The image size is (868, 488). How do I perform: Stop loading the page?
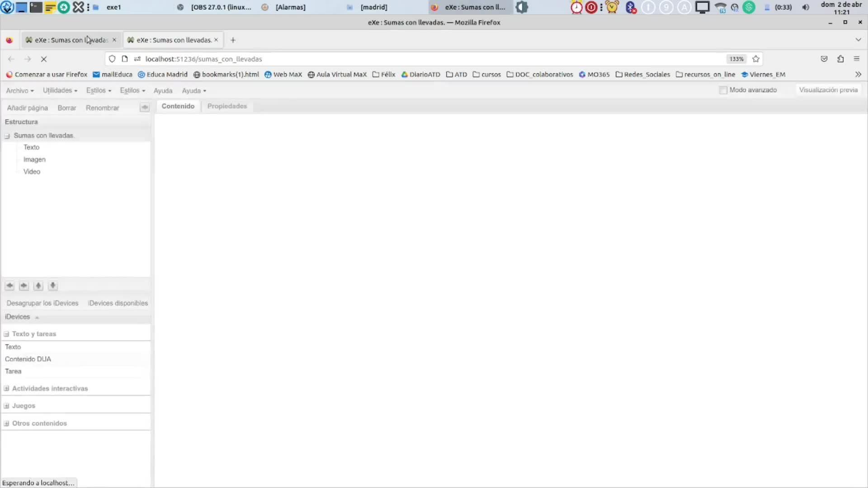point(44,59)
